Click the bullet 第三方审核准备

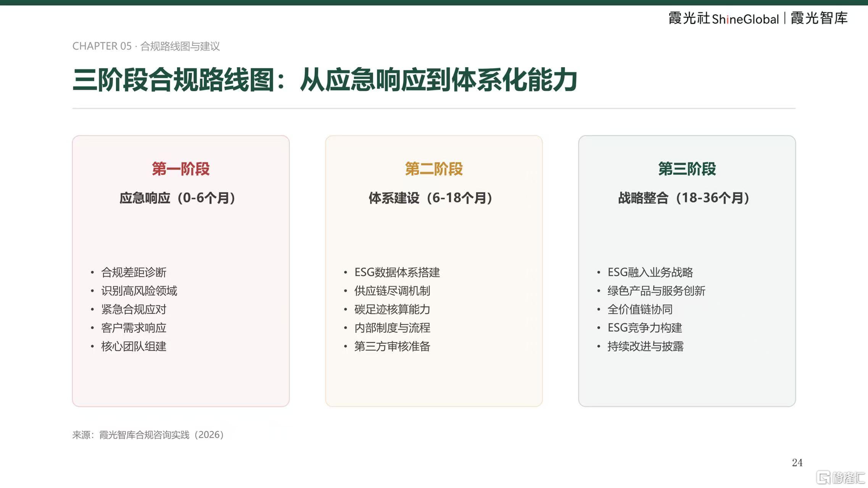pyautogui.click(x=392, y=346)
